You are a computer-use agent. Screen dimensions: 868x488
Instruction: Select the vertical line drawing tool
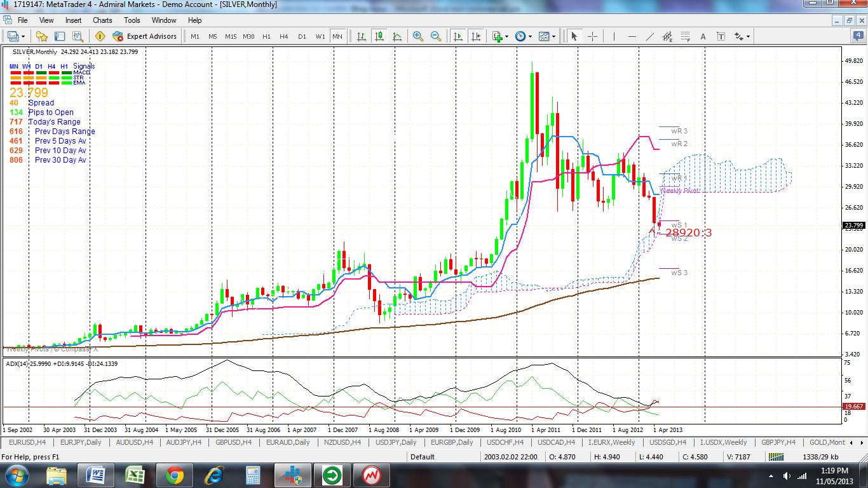pos(614,36)
